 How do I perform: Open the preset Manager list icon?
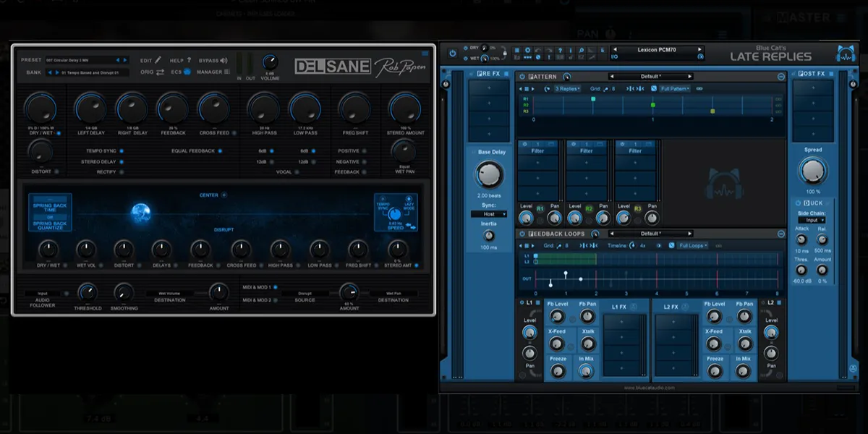pyautogui.click(x=227, y=72)
